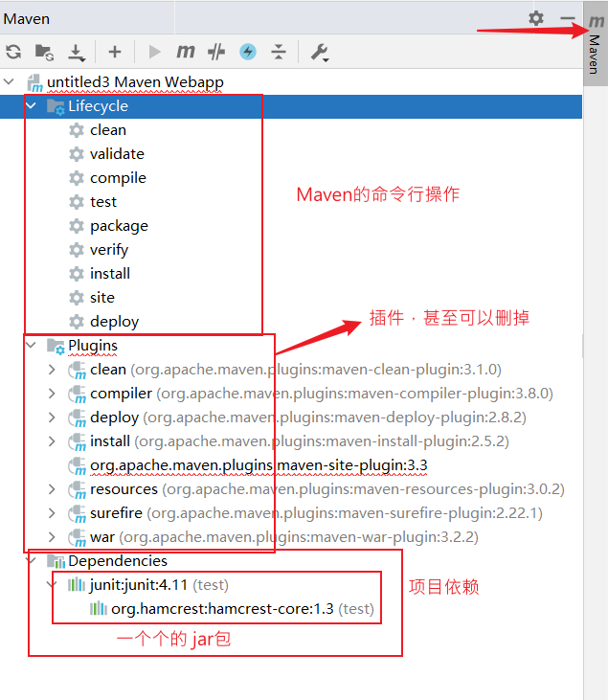Select the site lifecycle goal
608x700 pixels.
[102, 297]
